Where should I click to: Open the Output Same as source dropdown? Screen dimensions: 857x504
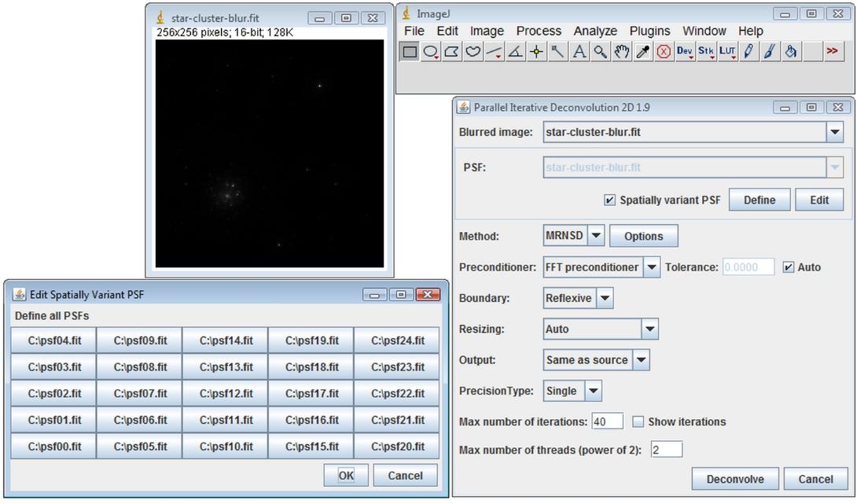pos(641,360)
